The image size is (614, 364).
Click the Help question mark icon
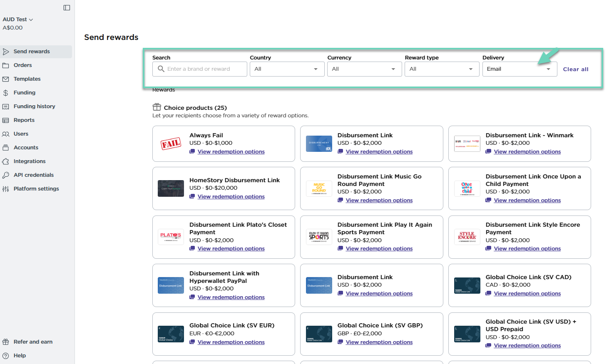[x=6, y=356]
